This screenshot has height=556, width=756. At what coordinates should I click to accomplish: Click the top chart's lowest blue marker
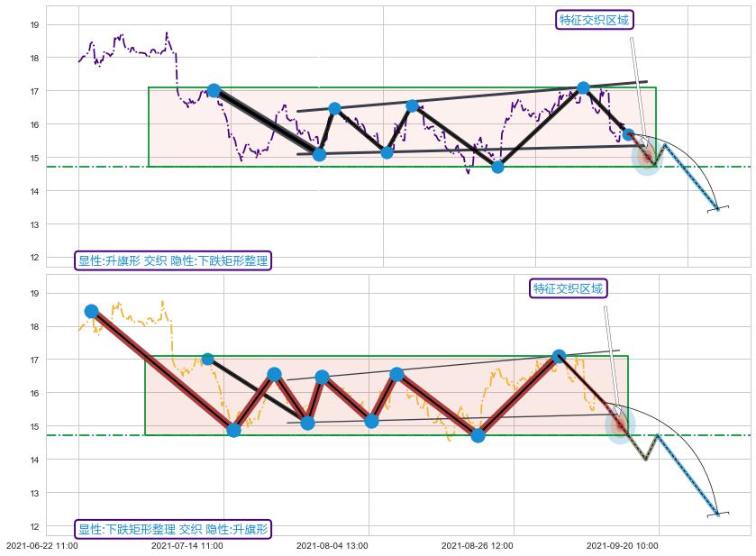point(497,166)
